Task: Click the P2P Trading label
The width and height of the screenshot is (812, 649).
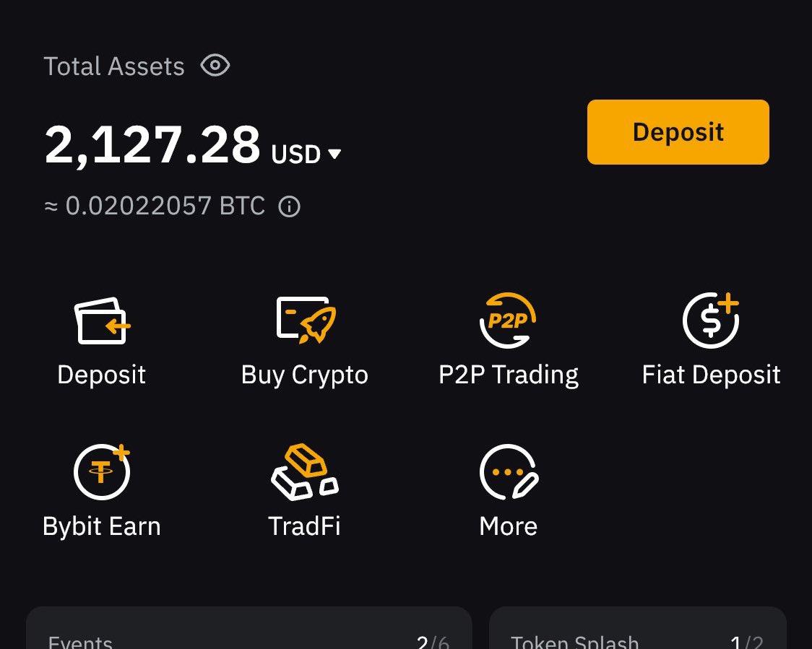Action: pyautogui.click(x=509, y=375)
